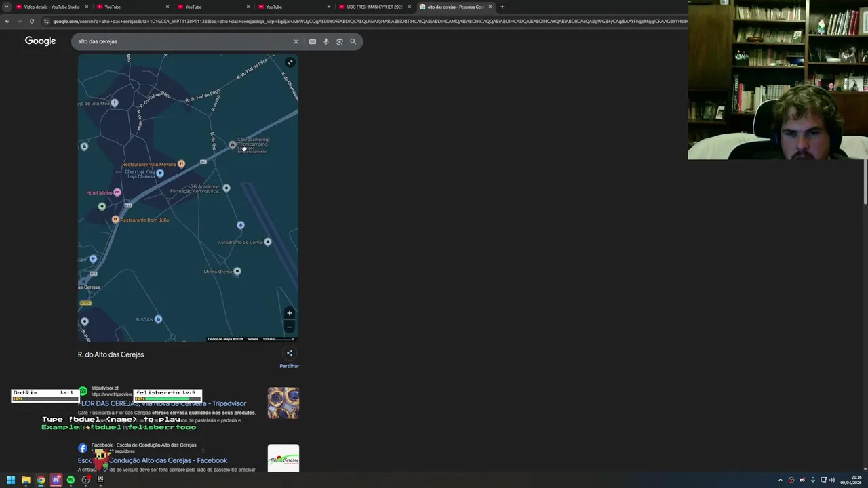The image size is (868, 488).
Task: Go back to the previous page
Action: pyautogui.click(x=7, y=21)
